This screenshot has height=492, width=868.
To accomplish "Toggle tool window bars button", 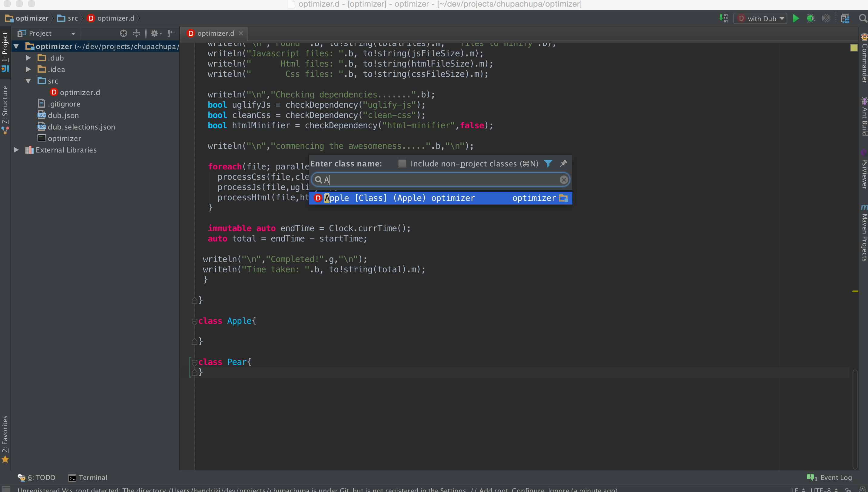I will click(x=6, y=489).
